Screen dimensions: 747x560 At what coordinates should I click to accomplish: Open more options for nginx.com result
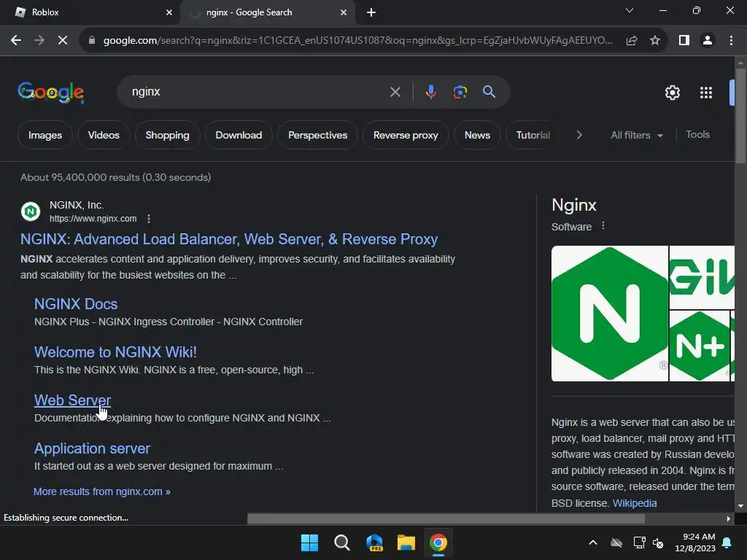(149, 219)
